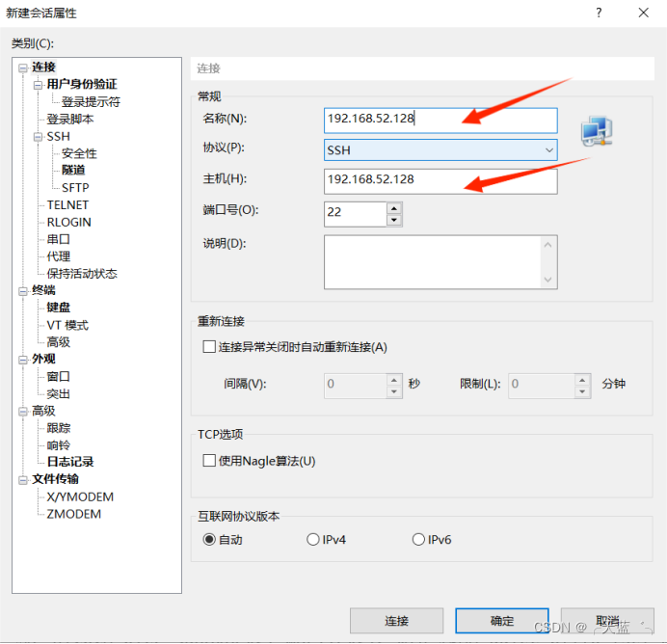Select 用户身份验证 in the tree

coord(82,84)
